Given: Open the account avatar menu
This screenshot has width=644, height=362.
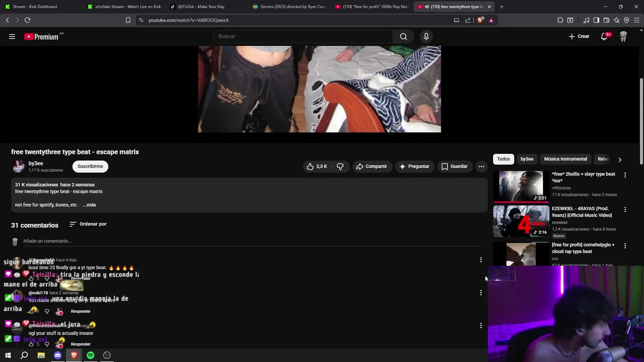Looking at the screenshot, I should click(x=623, y=36).
